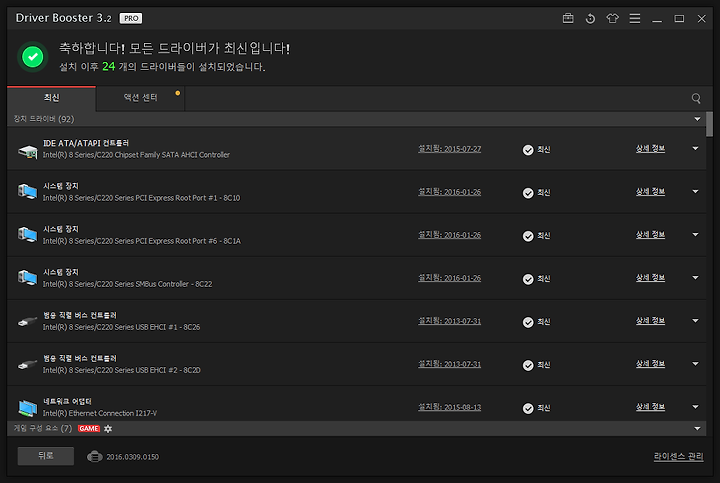Open the 라이센스 관리 link
Screen dimensions: 720x483
(678, 456)
